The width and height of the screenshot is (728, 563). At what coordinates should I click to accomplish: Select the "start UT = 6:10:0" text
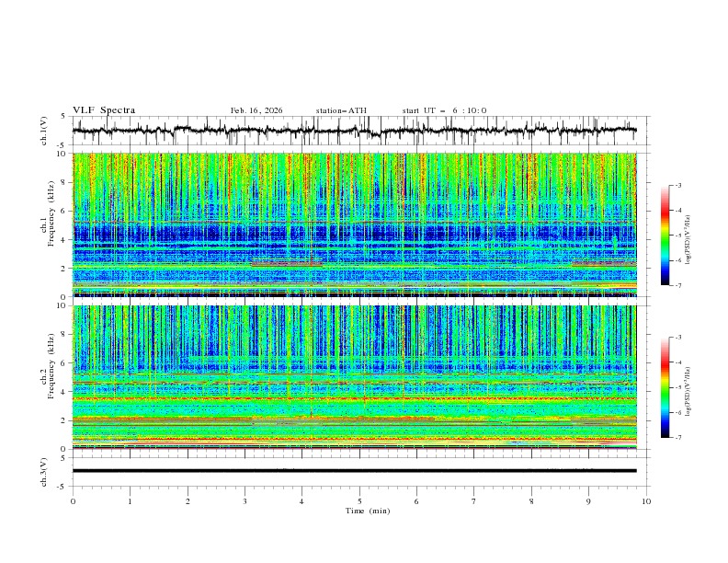coord(444,110)
